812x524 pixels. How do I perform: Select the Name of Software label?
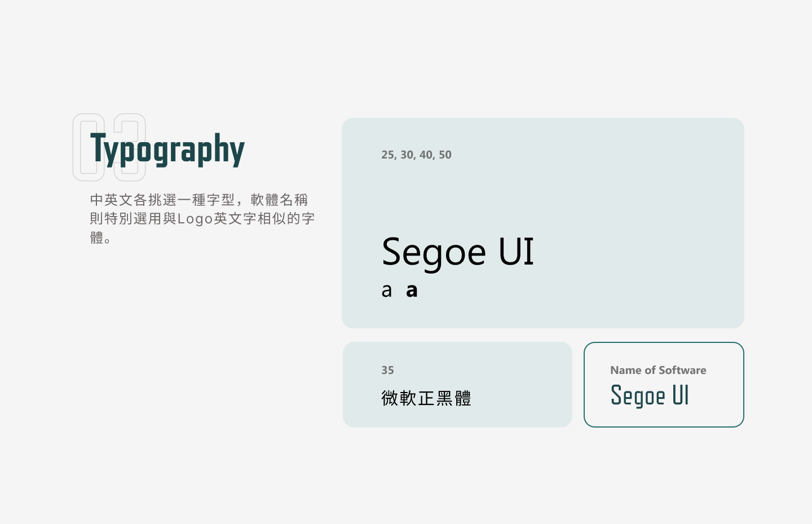coord(658,370)
